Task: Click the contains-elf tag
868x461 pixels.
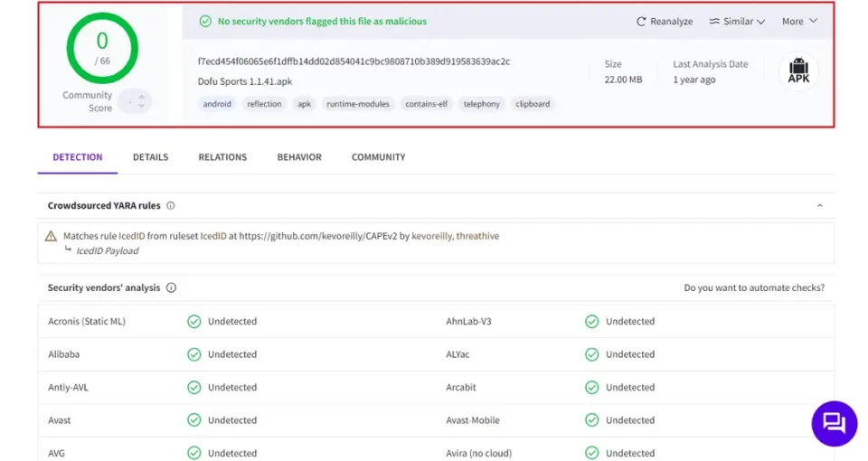Action: [x=426, y=104]
